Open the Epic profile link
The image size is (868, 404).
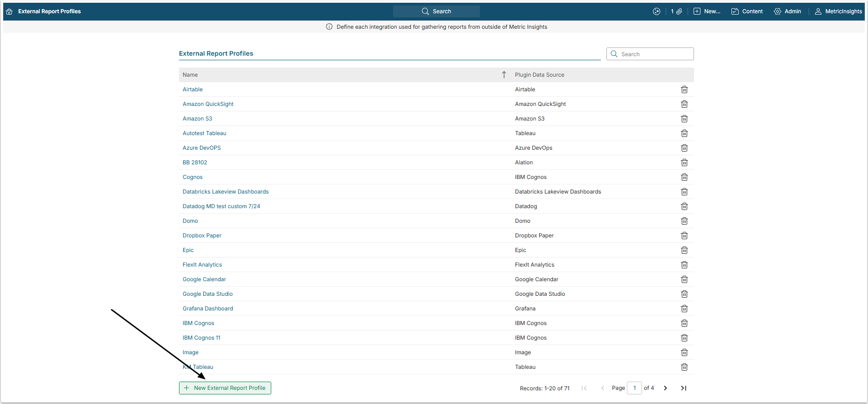pos(188,250)
